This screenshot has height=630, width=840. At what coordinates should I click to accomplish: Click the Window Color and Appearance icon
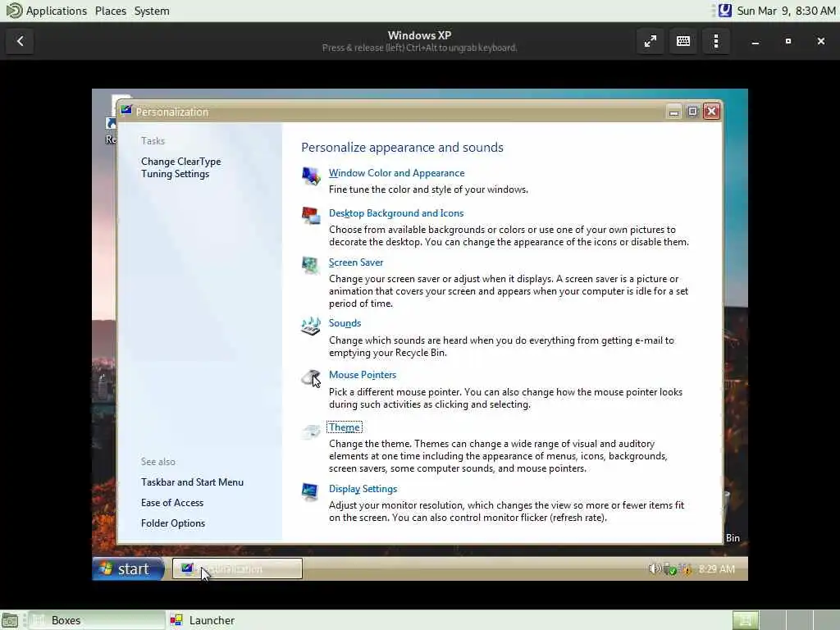(311, 176)
